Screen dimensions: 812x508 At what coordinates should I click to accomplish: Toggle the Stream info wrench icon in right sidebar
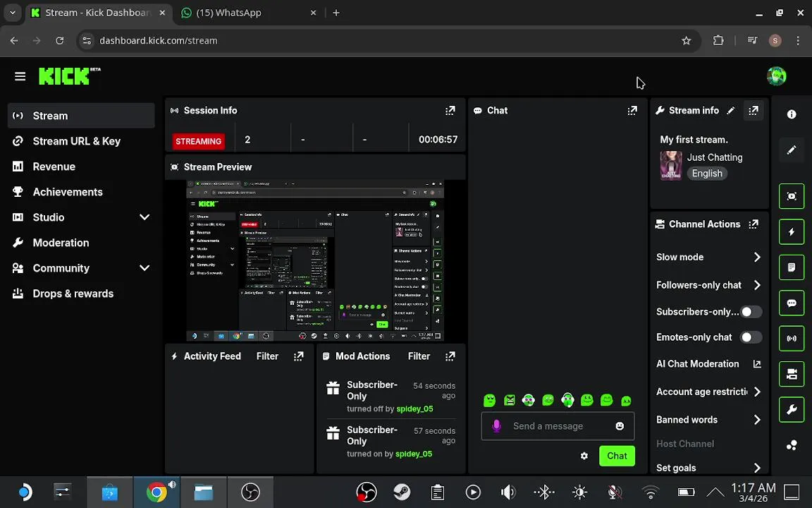click(x=792, y=409)
